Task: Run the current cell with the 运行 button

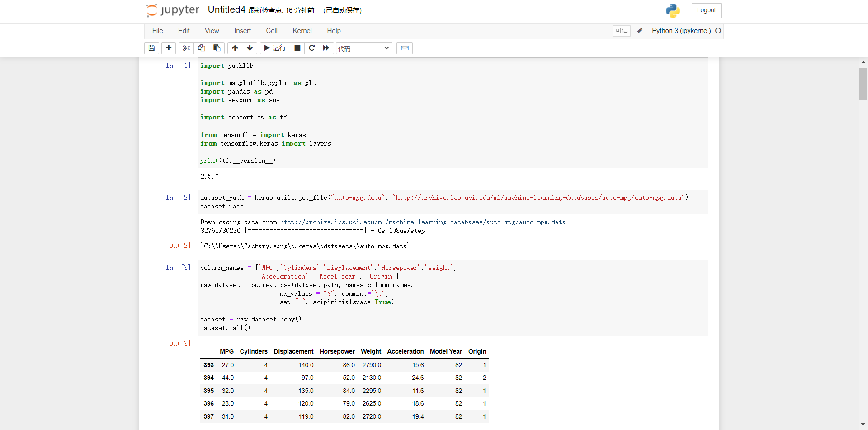Action: [x=275, y=48]
